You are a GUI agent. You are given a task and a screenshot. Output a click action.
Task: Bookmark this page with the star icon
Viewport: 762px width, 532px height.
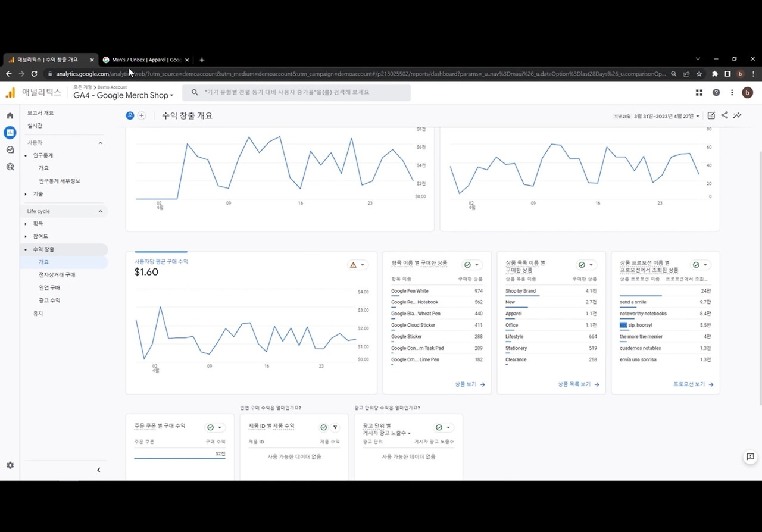[699, 74]
